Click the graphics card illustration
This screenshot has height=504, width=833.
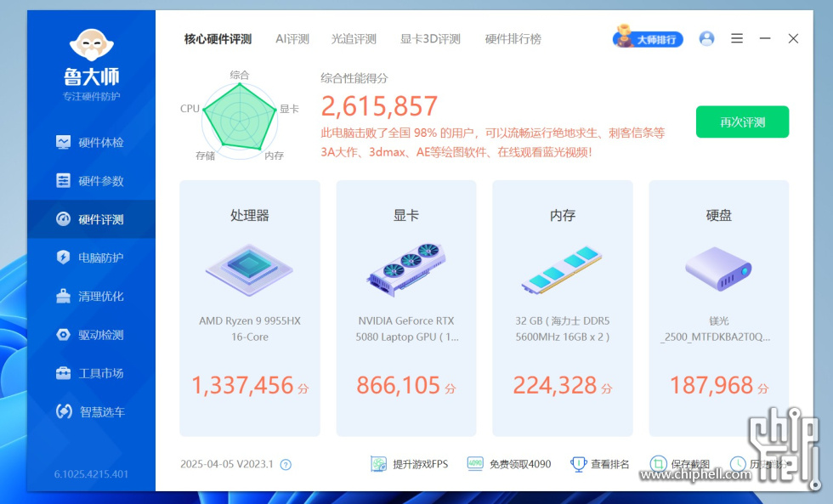tap(406, 269)
